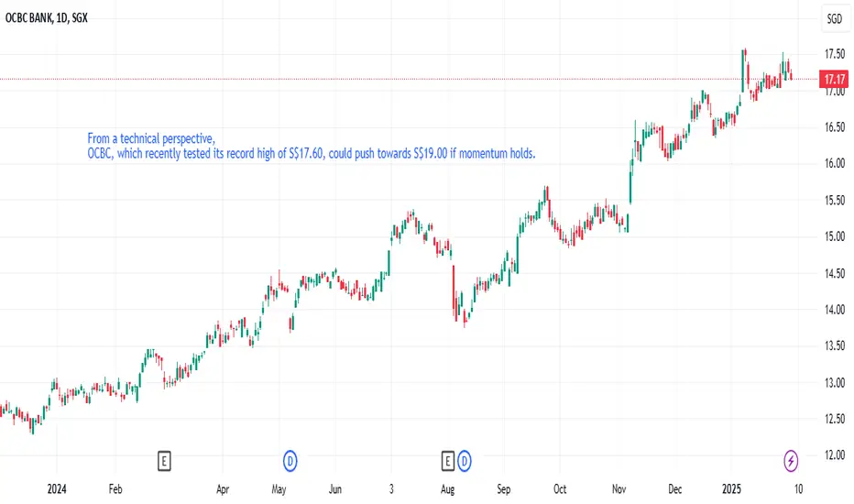Click the OCBC BANK, 1D, SGX title

point(47,18)
